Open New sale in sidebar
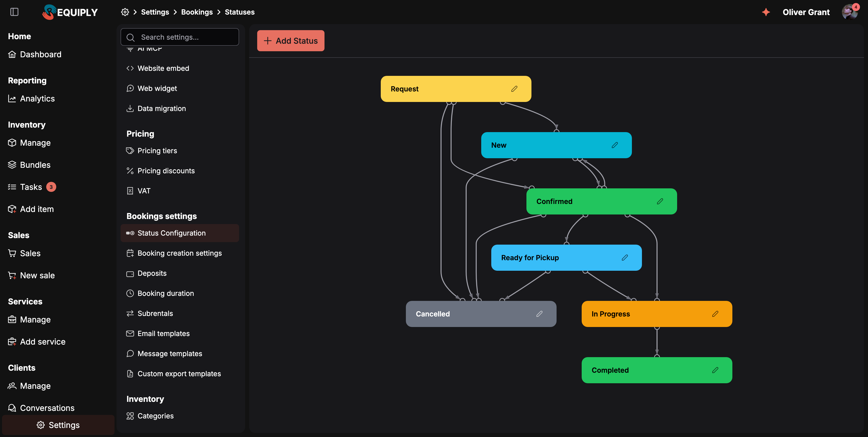This screenshot has width=868, height=437. [31, 276]
